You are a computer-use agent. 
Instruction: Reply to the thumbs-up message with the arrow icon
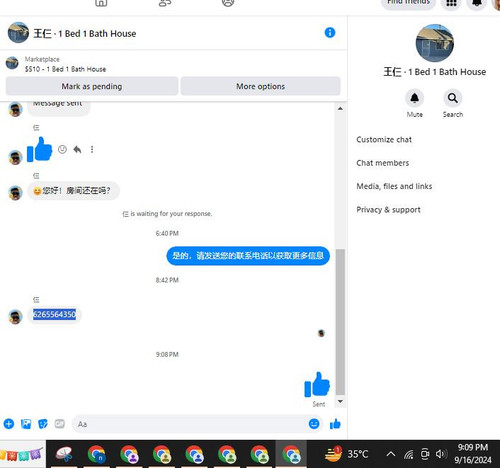pos(77,149)
